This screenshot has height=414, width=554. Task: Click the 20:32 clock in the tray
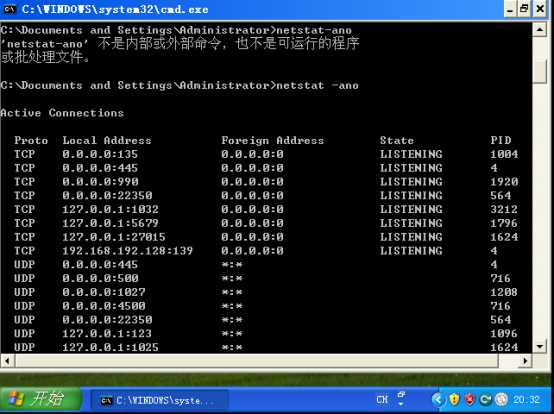[x=526, y=400]
